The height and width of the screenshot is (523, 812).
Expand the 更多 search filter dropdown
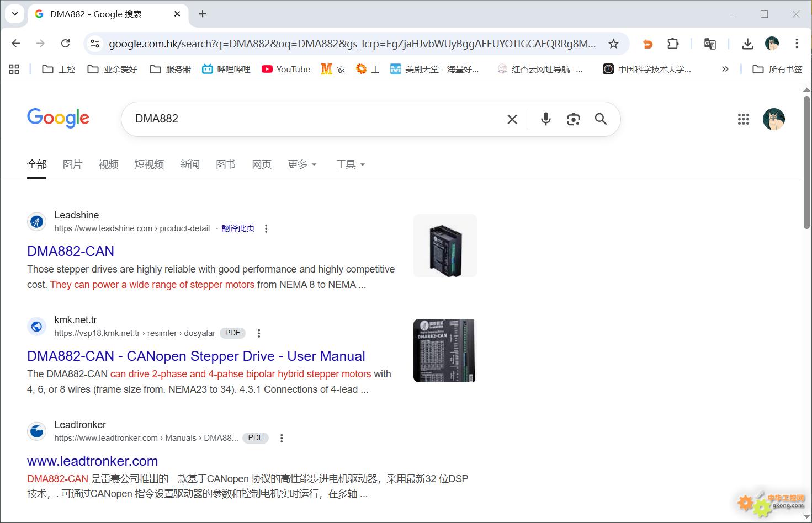[302, 164]
